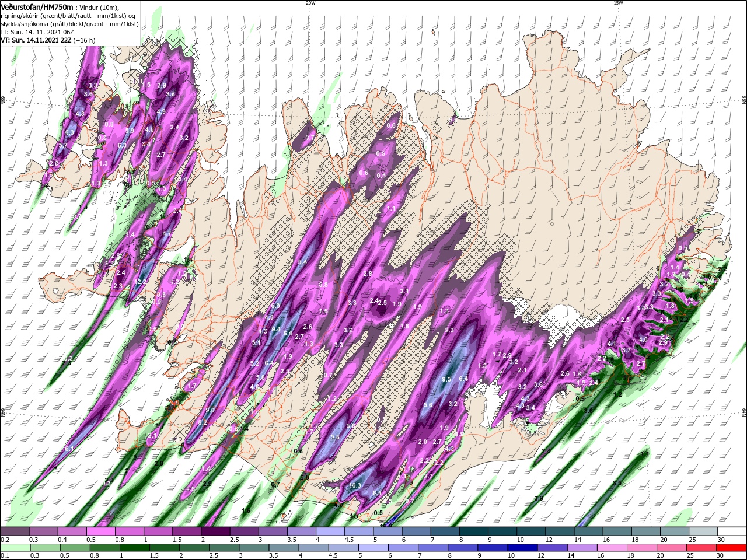Click the 0.2 label in the top legend row
747x560 pixels.
coord(5,540)
